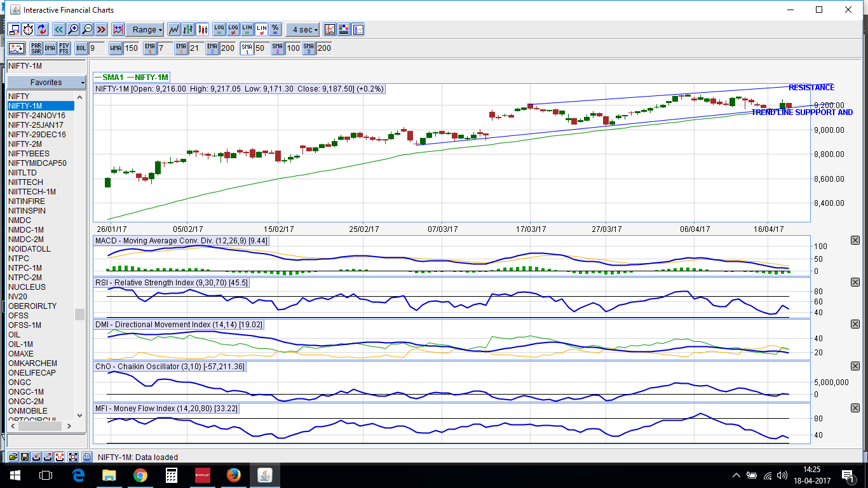Select NIFTY-2M in symbol list

(41, 144)
